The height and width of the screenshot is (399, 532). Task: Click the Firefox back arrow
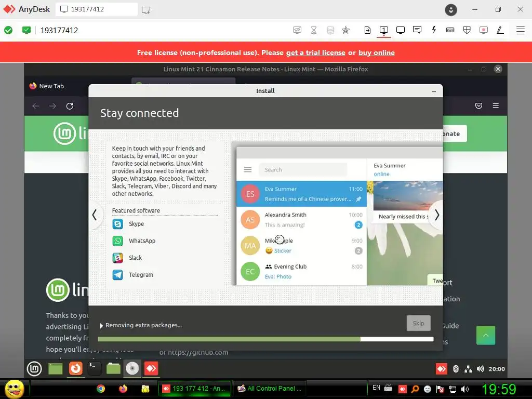tap(36, 106)
